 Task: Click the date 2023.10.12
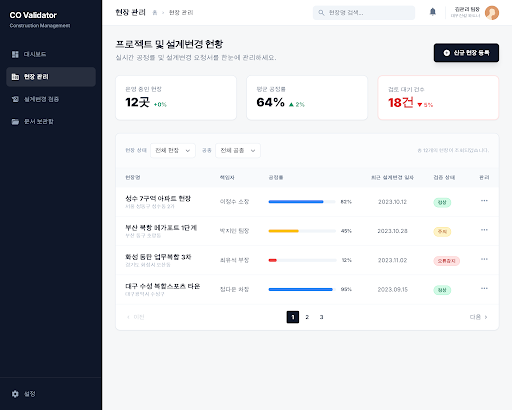(x=392, y=202)
